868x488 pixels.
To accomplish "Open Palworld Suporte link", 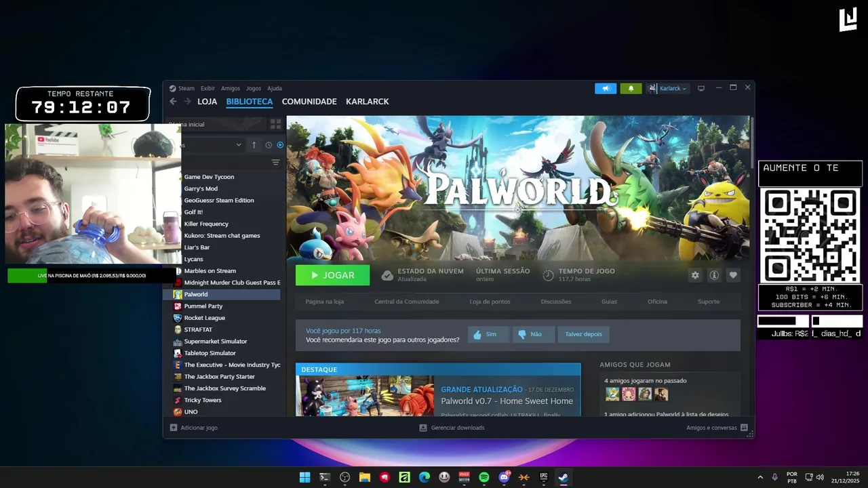I will (709, 302).
